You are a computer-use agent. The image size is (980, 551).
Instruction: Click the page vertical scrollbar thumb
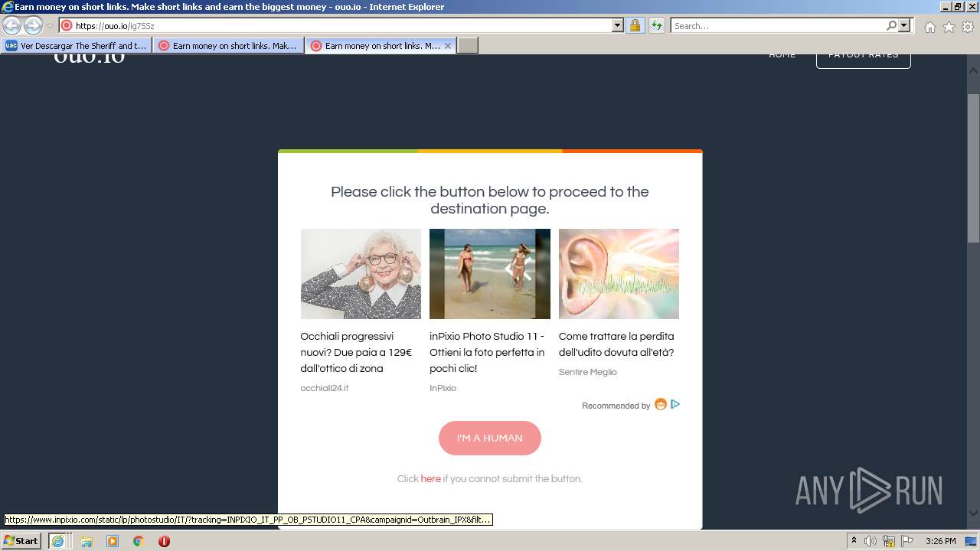pos(973,168)
